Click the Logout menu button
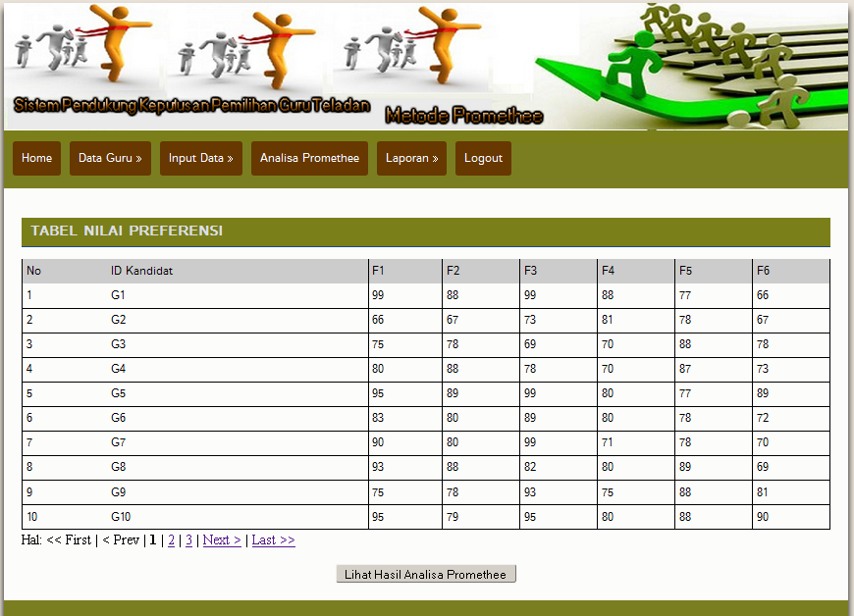This screenshot has height=616, width=854. coord(483,158)
